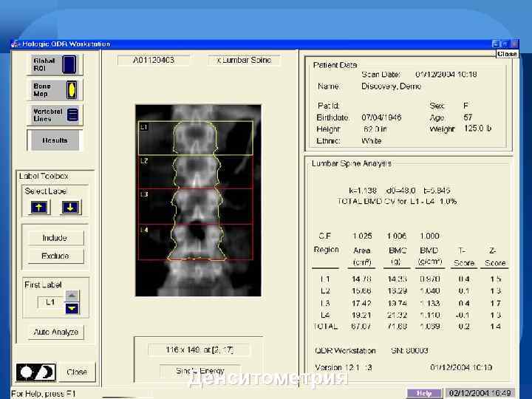Select the Global ROI tool
Viewport: 532px width, 399px height.
pyautogui.click(x=55, y=64)
